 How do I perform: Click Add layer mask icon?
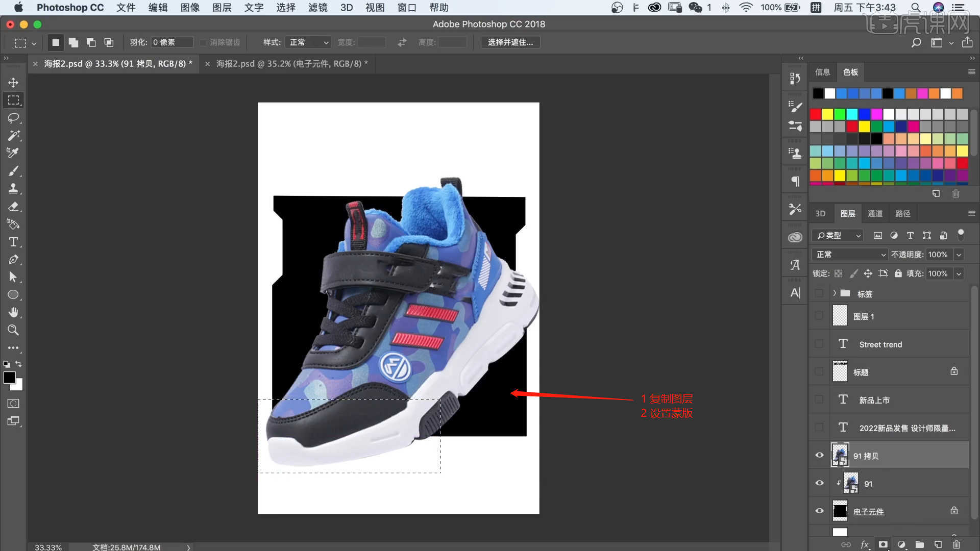(x=883, y=544)
